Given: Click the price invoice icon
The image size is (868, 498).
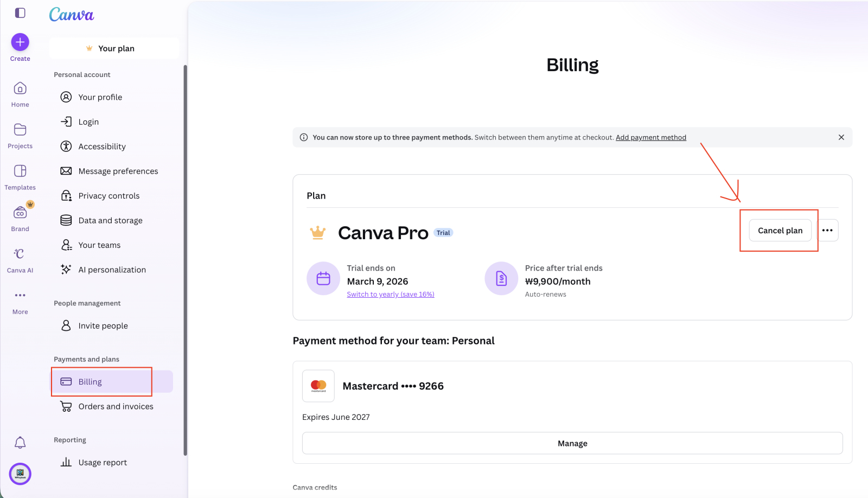Looking at the screenshot, I should pos(501,278).
